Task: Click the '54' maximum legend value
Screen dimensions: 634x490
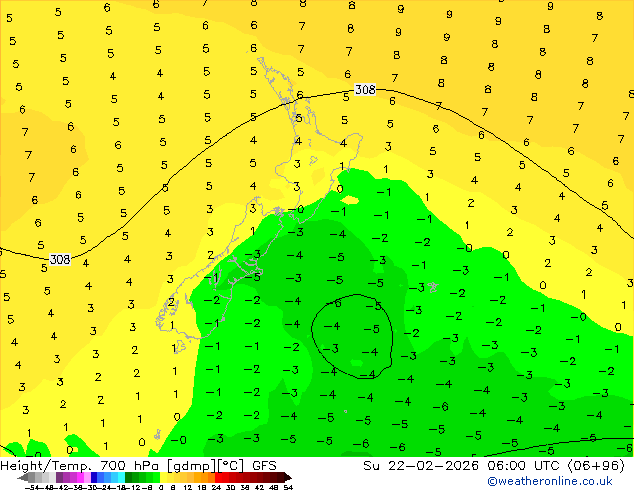Action: tap(288, 488)
